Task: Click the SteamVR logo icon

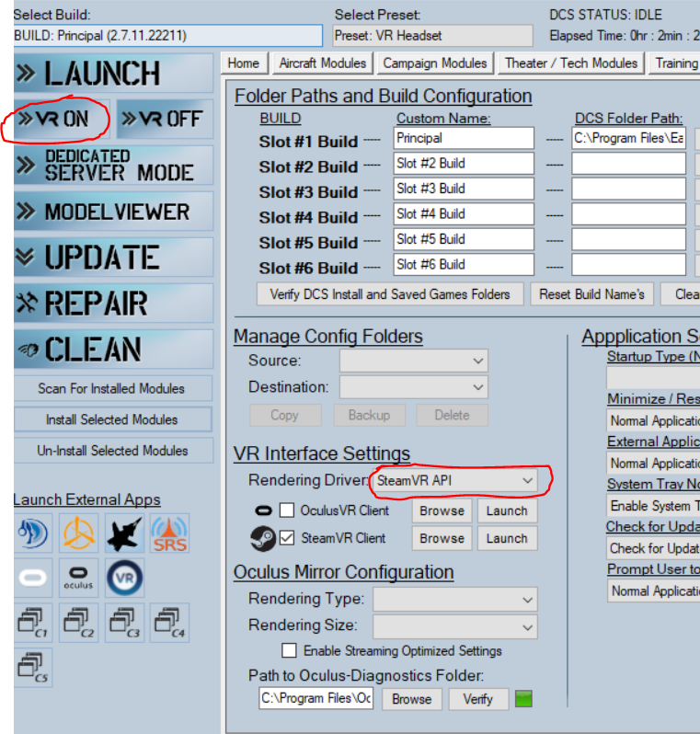Action: (263, 538)
